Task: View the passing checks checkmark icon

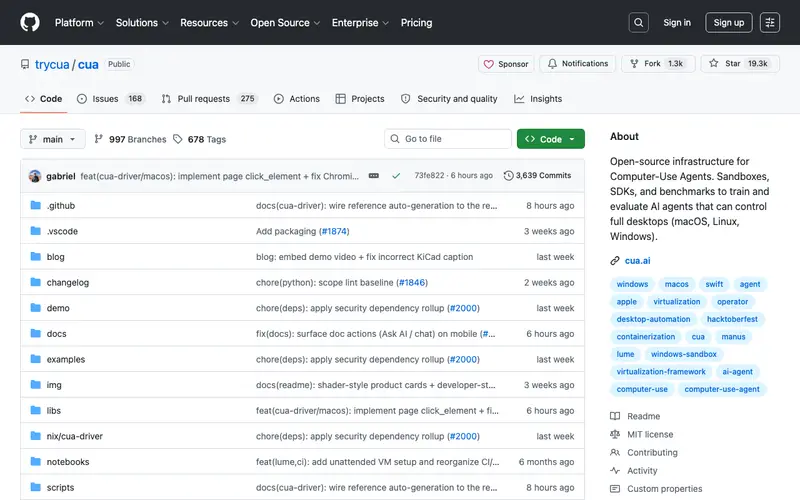Action: [x=396, y=176]
